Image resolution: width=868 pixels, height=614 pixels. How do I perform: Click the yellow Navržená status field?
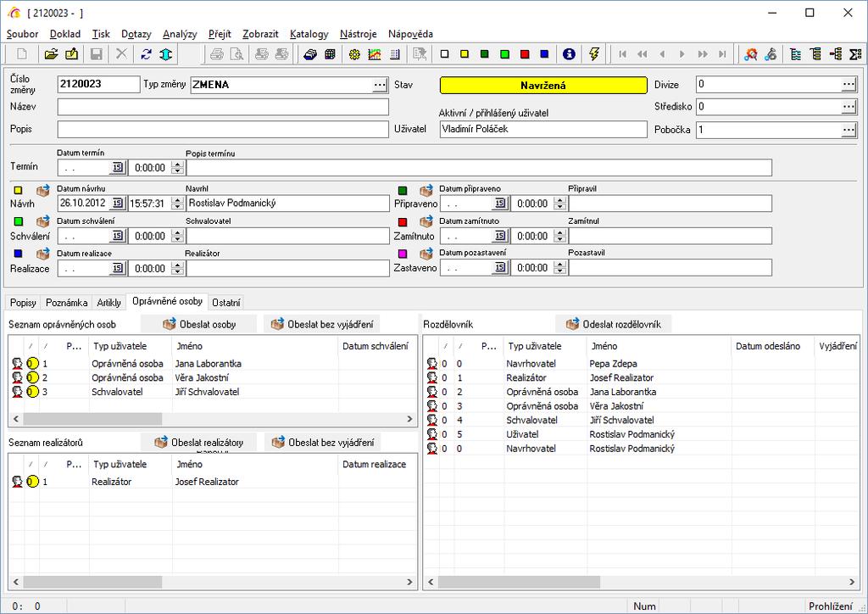(x=543, y=85)
